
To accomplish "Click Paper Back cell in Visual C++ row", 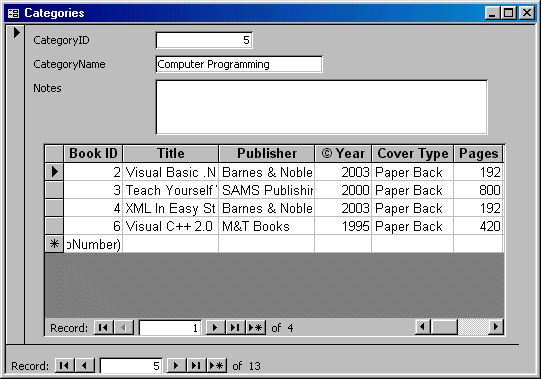I will coord(413,226).
